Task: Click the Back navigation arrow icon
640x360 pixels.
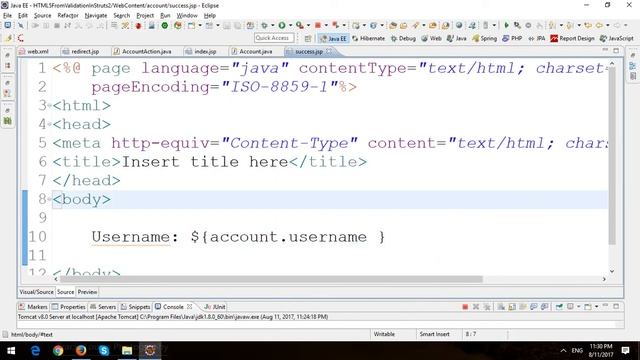Action: (x=599, y=25)
